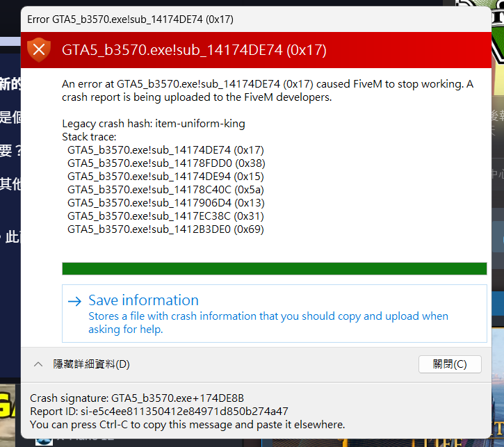This screenshot has height=447, width=504.
Task: Select stack trace row sub_14178FDD0 (0x38)
Action: tap(166, 163)
